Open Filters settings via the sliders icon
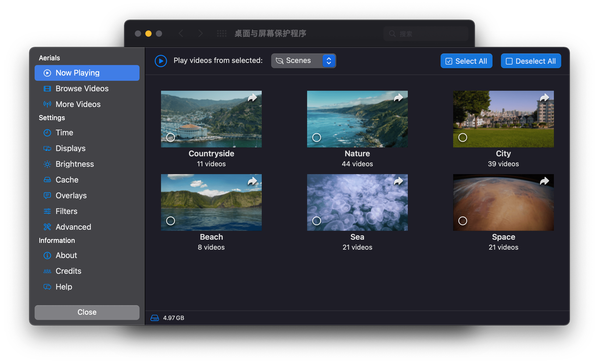Viewport: 599px width, 364px height. coord(47,211)
